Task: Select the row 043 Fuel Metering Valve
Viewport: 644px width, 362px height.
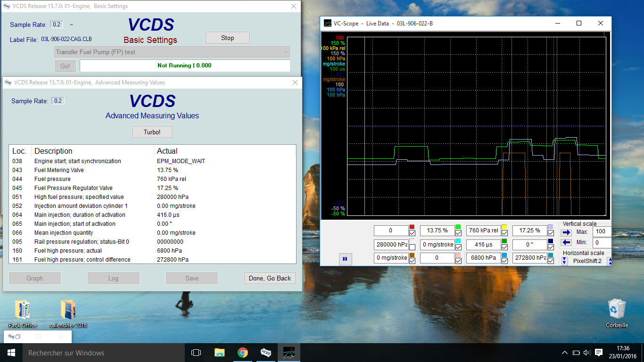Action: tap(152, 170)
